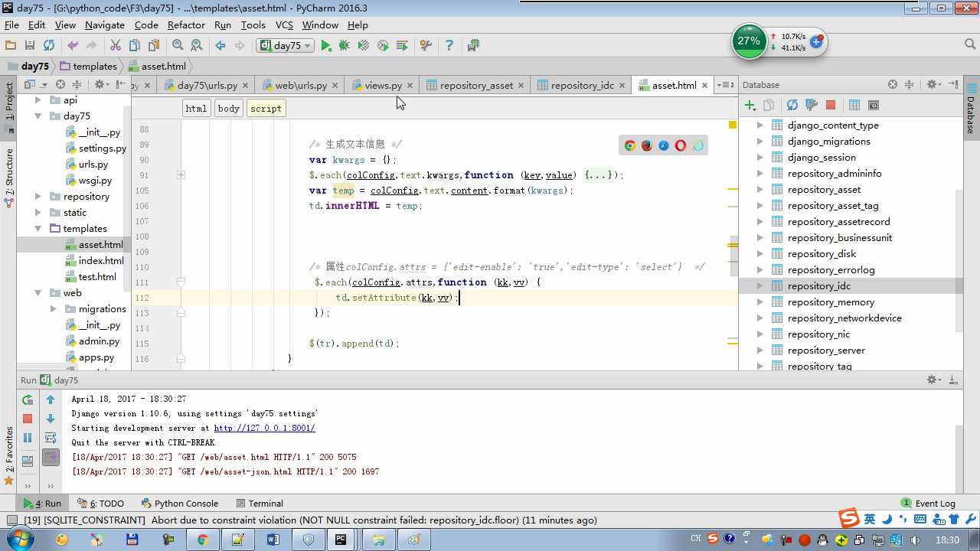Open the Event Log
The width and height of the screenshot is (980, 551).
(928, 504)
